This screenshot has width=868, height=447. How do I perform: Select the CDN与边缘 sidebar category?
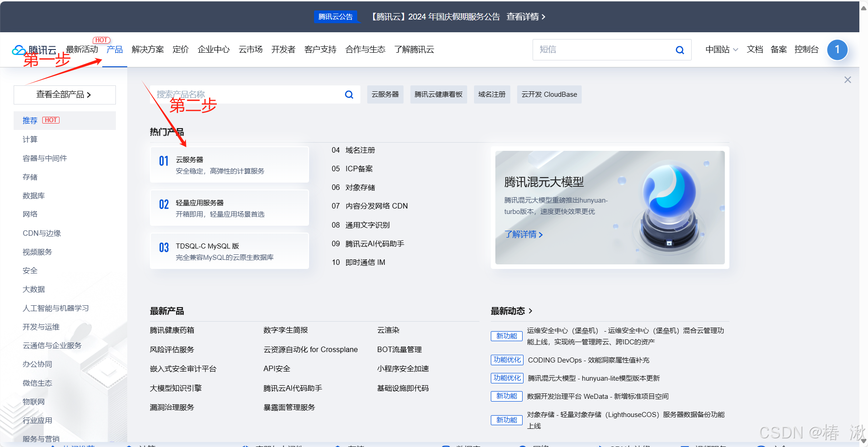coord(42,233)
